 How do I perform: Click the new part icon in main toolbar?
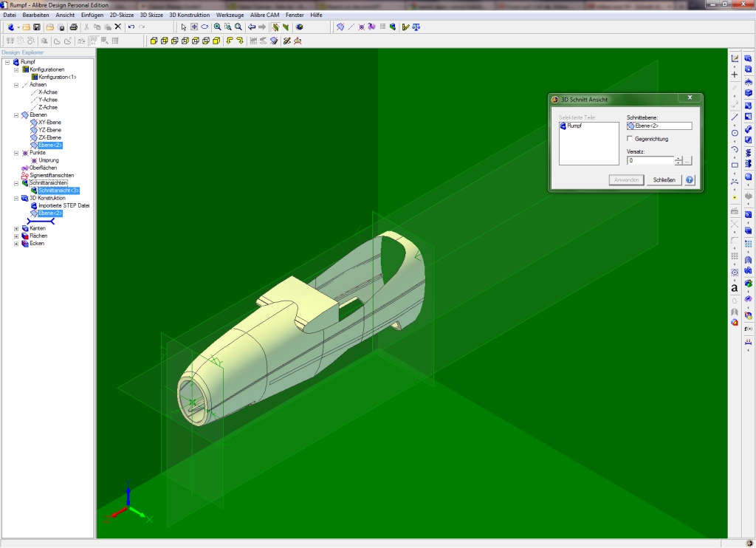point(10,27)
